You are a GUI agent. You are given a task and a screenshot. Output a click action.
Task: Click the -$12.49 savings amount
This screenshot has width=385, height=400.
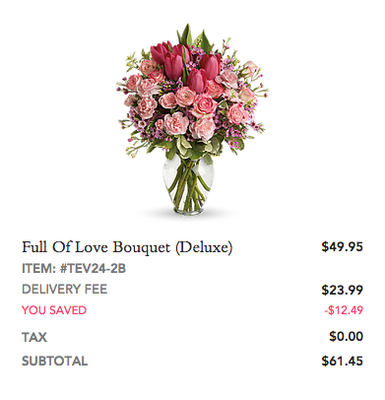pyautogui.click(x=344, y=310)
